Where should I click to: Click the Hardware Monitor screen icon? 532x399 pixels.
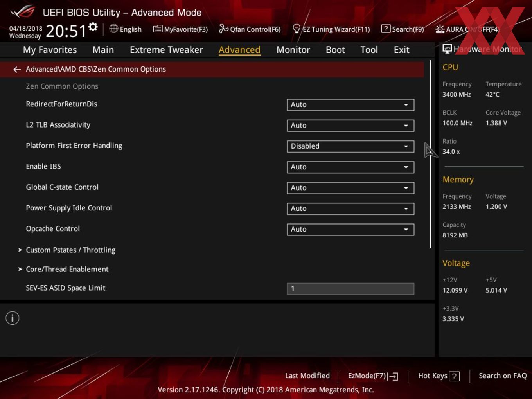pos(447,49)
